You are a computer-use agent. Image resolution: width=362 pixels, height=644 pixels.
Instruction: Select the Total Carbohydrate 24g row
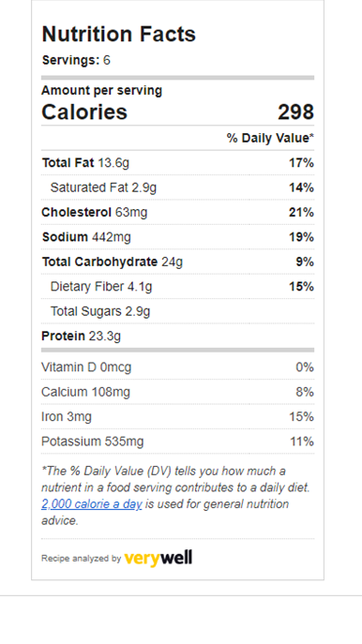tap(177, 262)
